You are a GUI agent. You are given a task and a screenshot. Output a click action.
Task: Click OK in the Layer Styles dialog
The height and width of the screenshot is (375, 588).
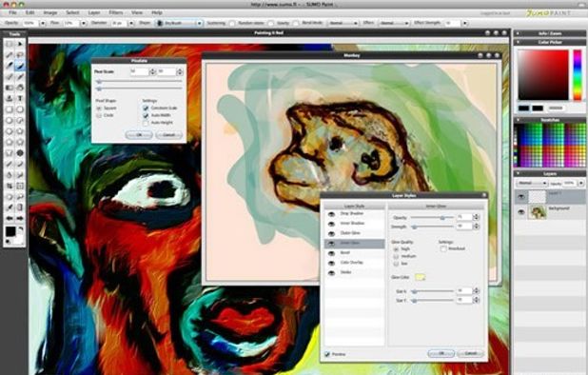pyautogui.click(x=441, y=354)
